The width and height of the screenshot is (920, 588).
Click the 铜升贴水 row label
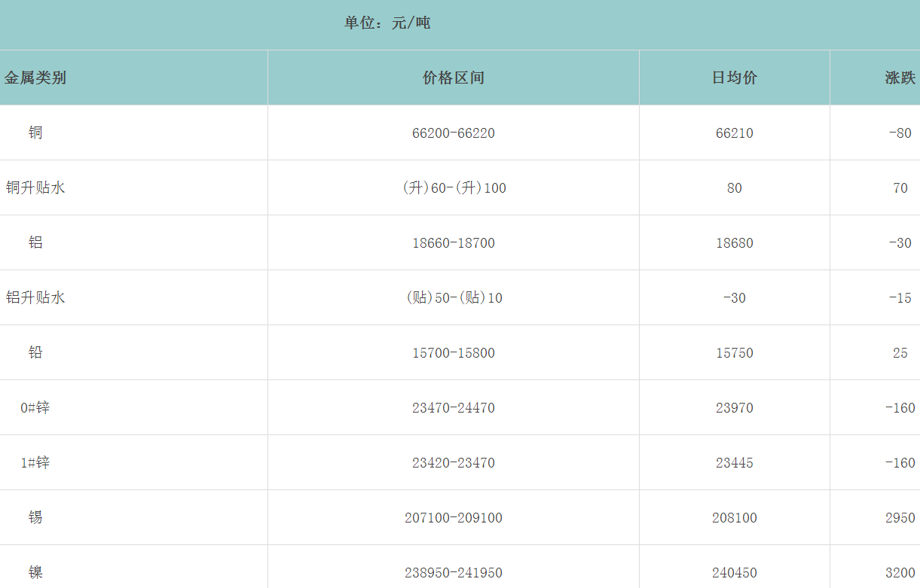coord(35,187)
